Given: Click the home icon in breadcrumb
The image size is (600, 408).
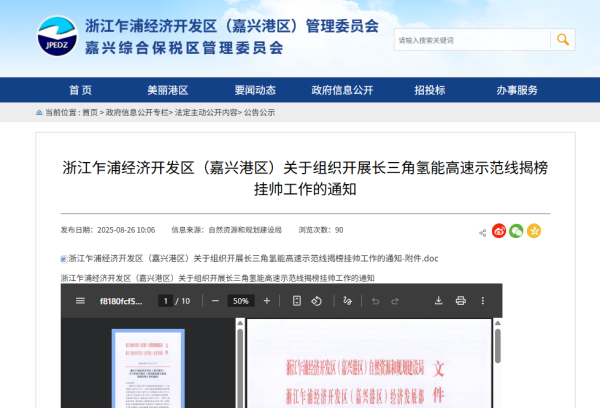Looking at the screenshot, I should 39,113.
